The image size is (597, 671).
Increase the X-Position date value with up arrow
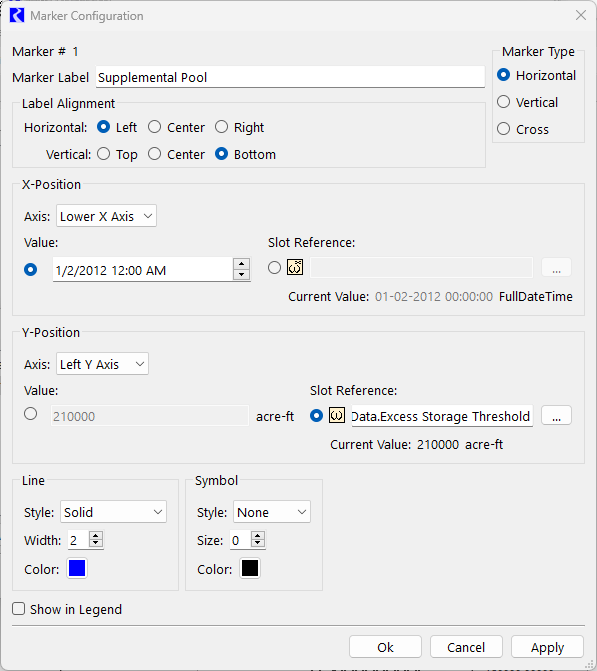coord(242,264)
